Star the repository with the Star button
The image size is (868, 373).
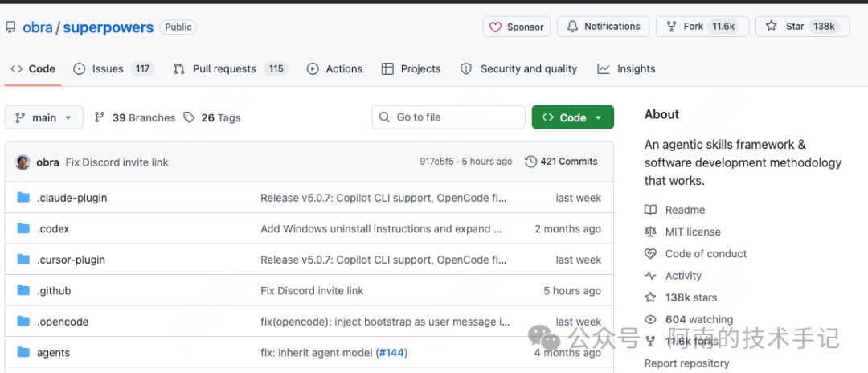[802, 27]
